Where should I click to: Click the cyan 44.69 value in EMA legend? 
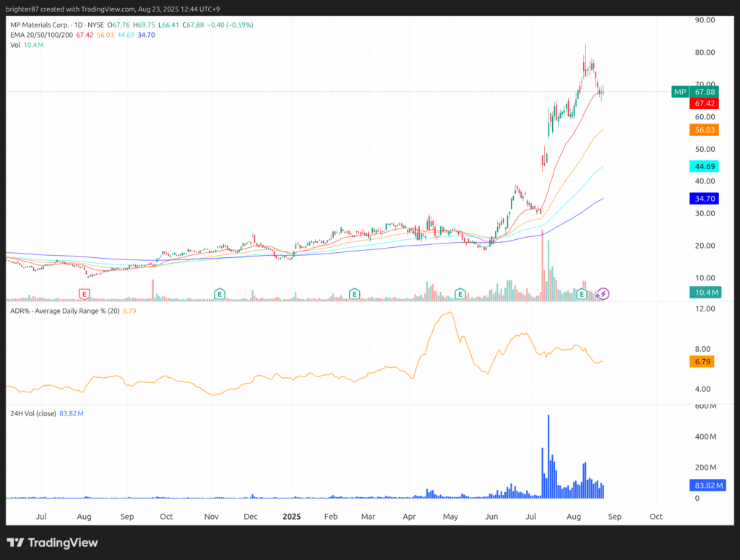click(x=126, y=35)
